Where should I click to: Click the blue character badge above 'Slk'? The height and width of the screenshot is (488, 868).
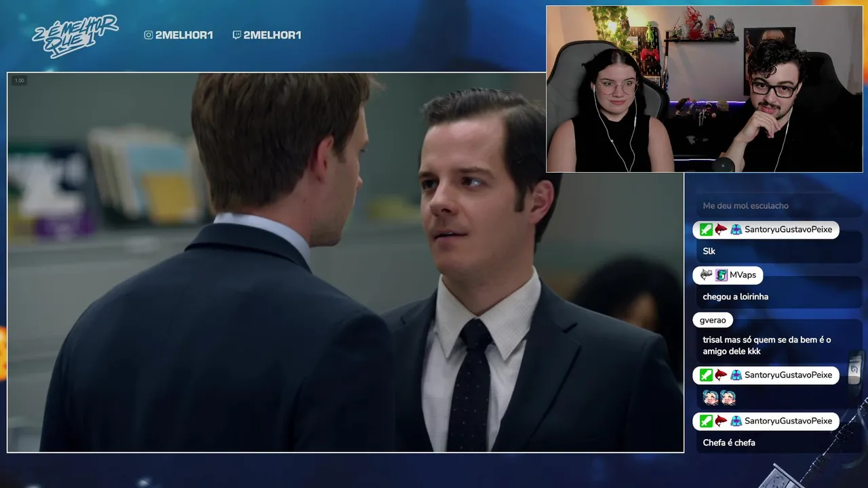pos(736,230)
